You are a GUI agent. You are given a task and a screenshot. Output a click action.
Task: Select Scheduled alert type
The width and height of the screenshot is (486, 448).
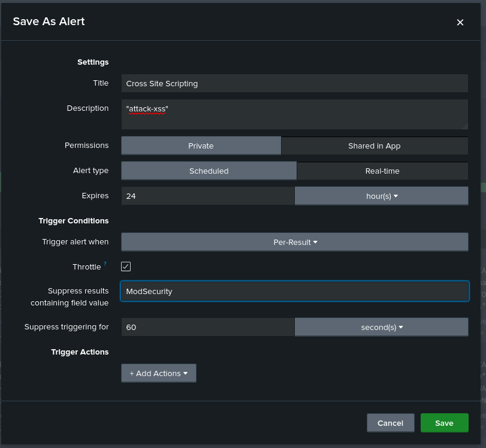(x=209, y=171)
